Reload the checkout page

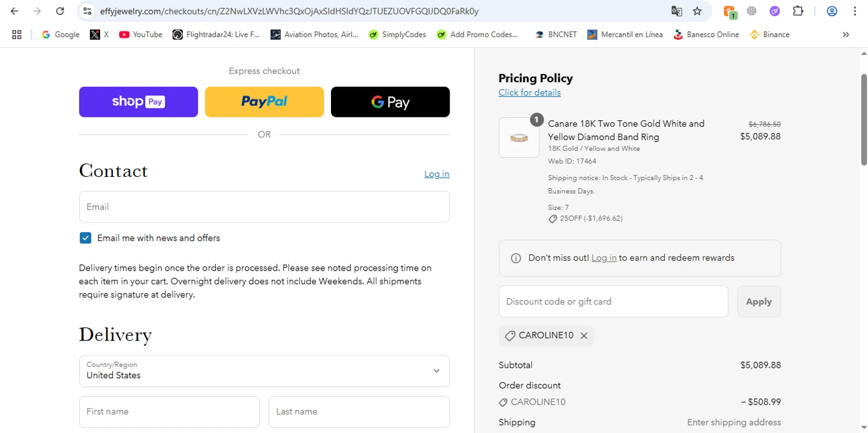tap(60, 11)
